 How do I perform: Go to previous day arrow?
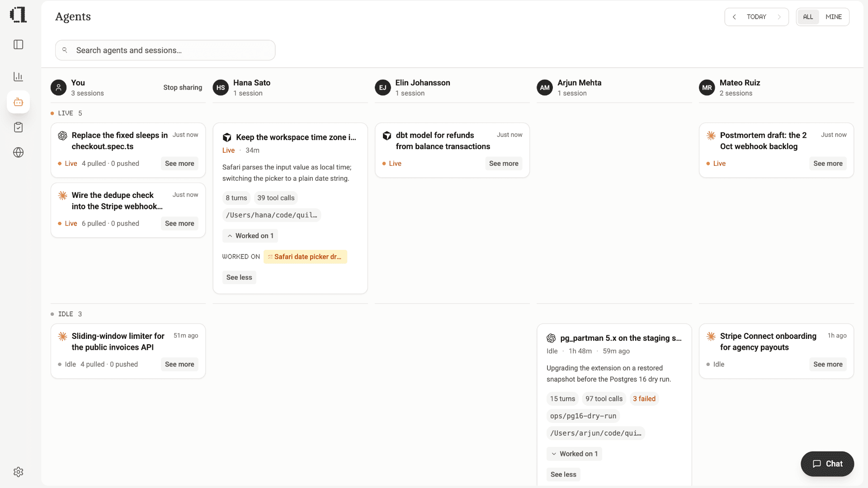734,17
